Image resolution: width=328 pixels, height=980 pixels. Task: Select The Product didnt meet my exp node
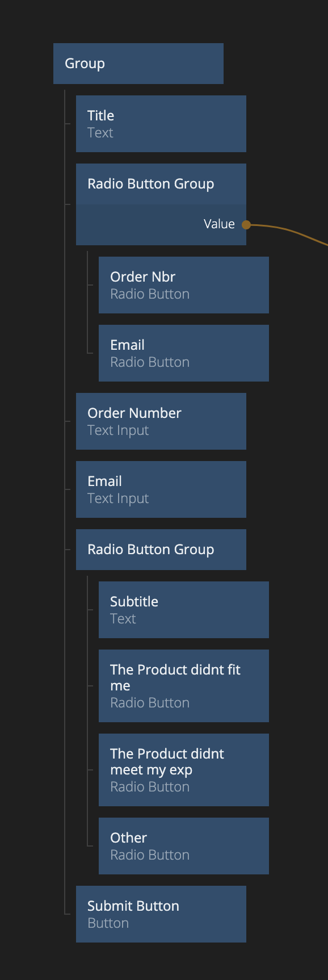point(184,770)
